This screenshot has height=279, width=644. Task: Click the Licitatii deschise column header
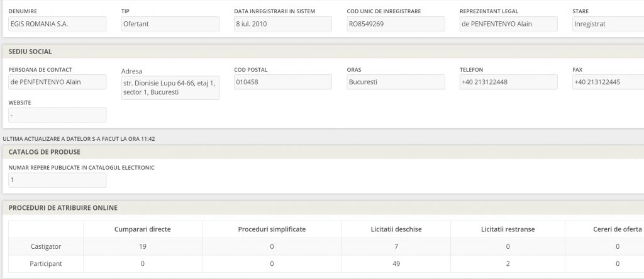point(396,229)
